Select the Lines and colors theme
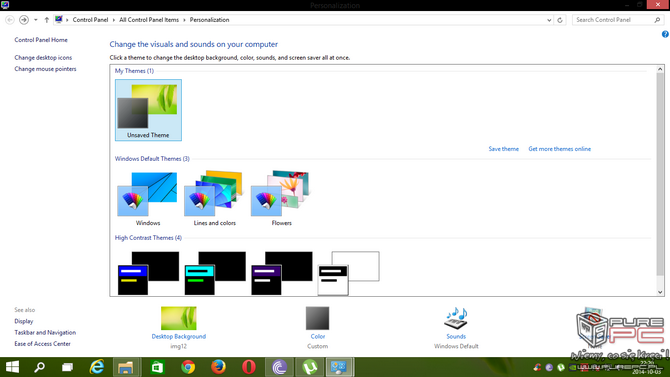 click(215, 198)
